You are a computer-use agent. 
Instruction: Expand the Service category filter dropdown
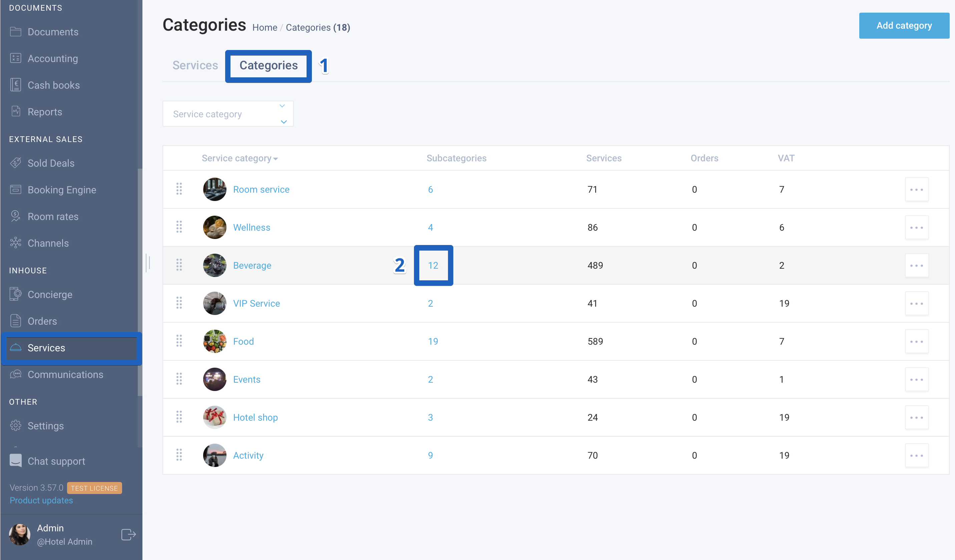pyautogui.click(x=228, y=114)
